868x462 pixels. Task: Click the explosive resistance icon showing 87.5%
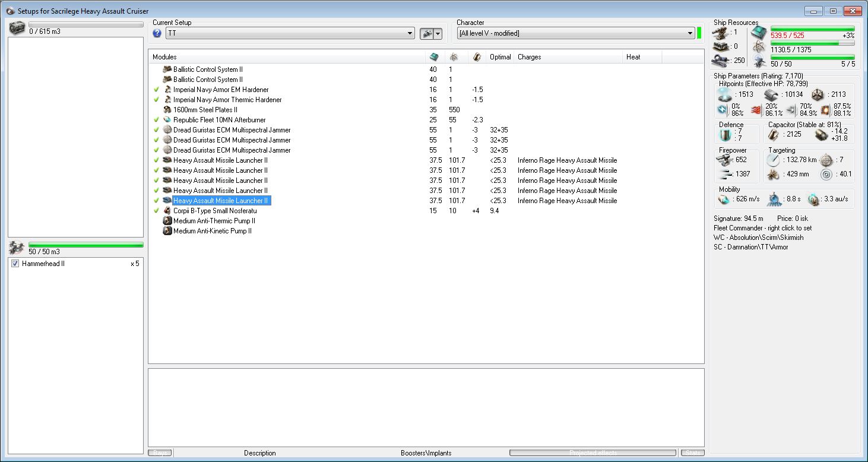(x=825, y=109)
